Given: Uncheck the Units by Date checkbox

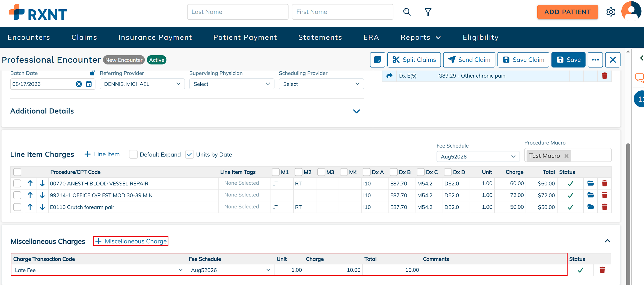Looking at the screenshot, I should click(189, 154).
